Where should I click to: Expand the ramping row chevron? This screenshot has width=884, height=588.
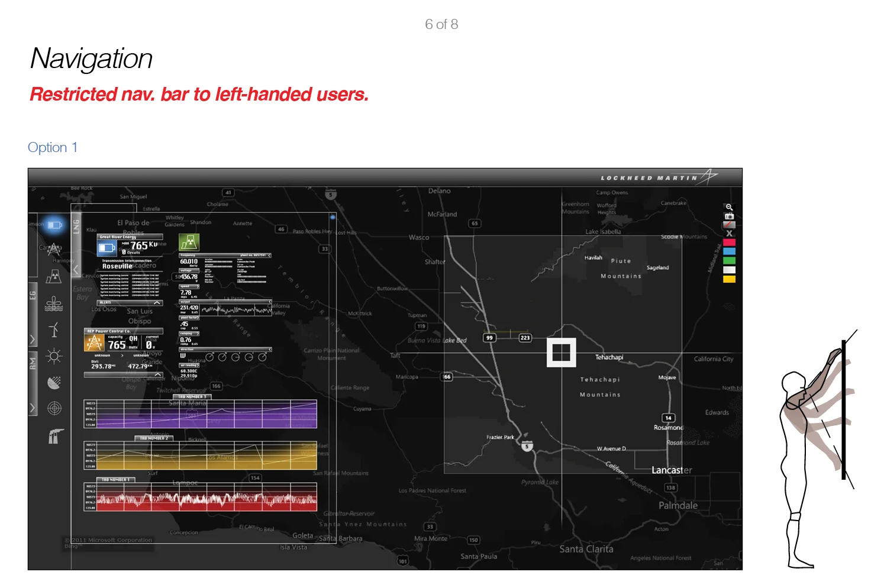[197, 334]
